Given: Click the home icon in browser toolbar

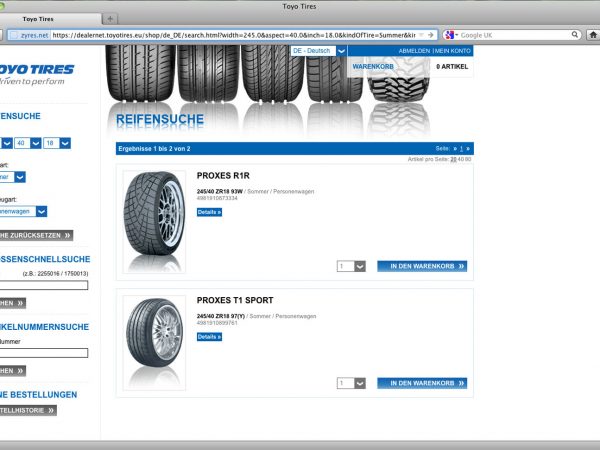Looking at the screenshot, I should [x=593, y=35].
